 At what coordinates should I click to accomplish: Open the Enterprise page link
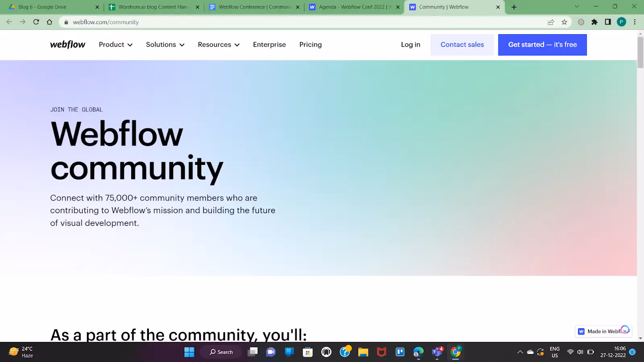pos(269,45)
